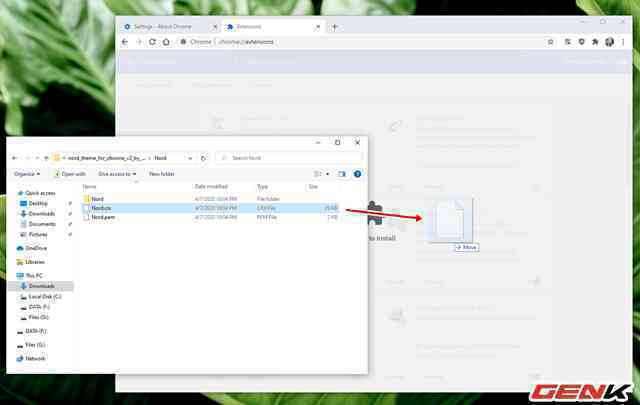
Task: Click the nord_theme_for_chrome breadcrumb folder
Action: point(107,158)
